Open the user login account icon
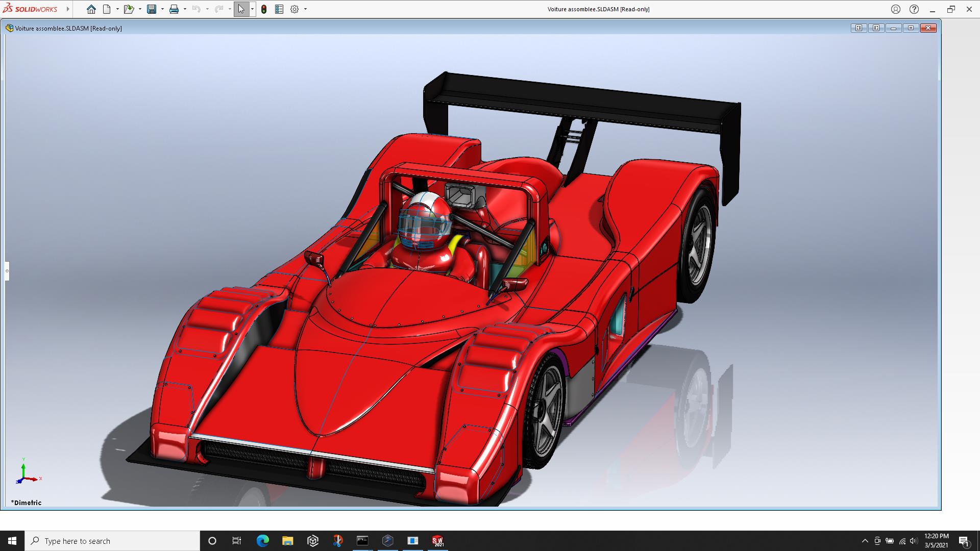The image size is (980, 551). tap(896, 9)
